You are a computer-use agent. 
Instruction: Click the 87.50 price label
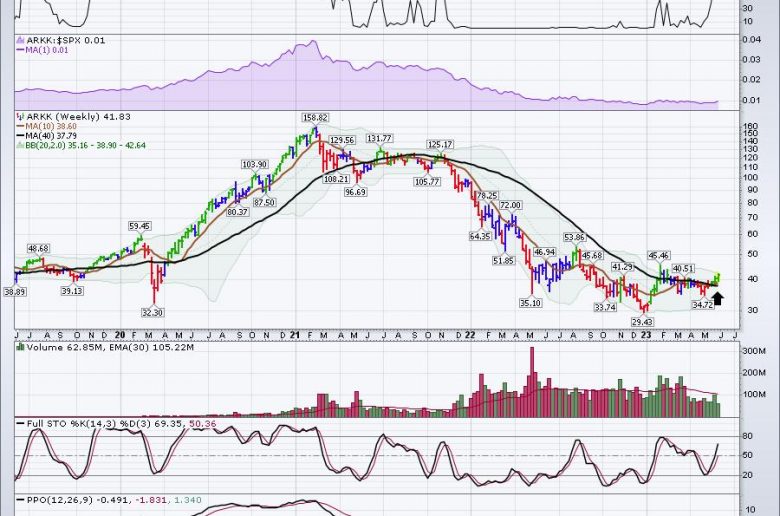[x=264, y=203]
